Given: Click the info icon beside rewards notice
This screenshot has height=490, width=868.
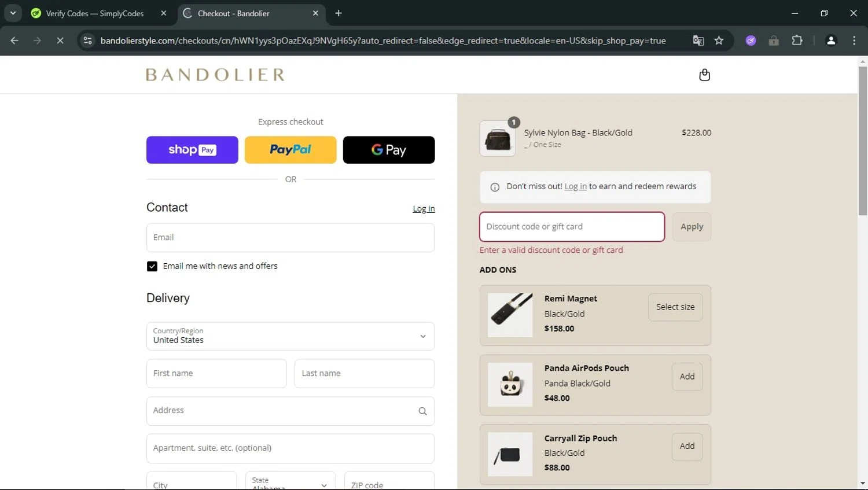Looking at the screenshot, I should pos(495,187).
